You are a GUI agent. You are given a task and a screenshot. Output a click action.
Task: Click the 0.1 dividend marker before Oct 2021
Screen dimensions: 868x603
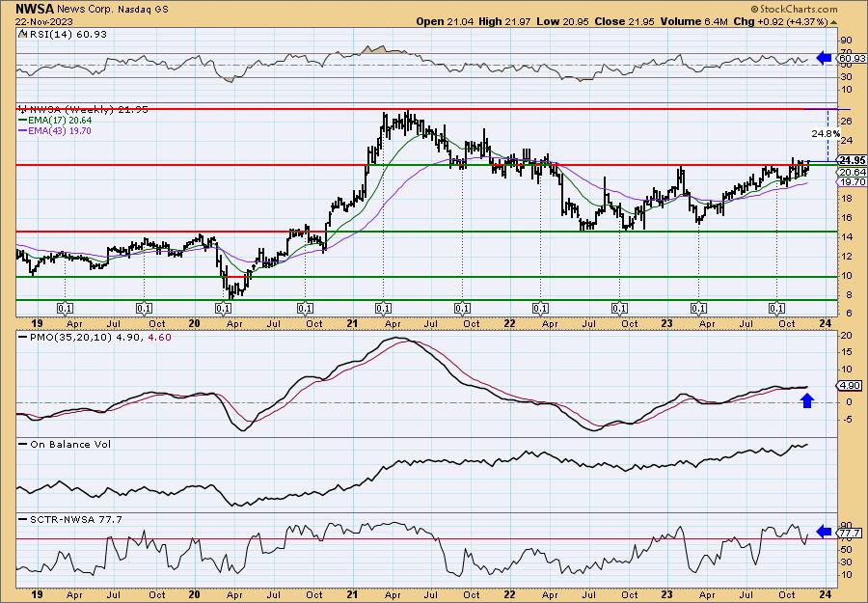click(x=462, y=309)
